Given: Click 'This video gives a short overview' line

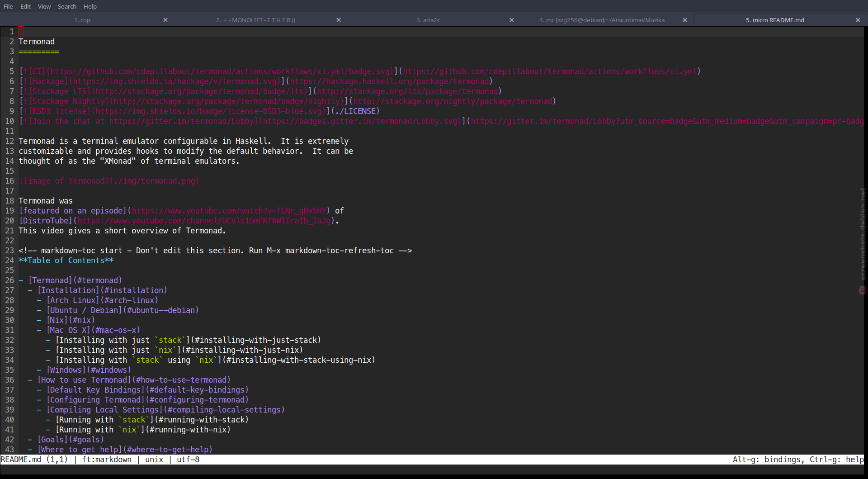Looking at the screenshot, I should 122,231.
